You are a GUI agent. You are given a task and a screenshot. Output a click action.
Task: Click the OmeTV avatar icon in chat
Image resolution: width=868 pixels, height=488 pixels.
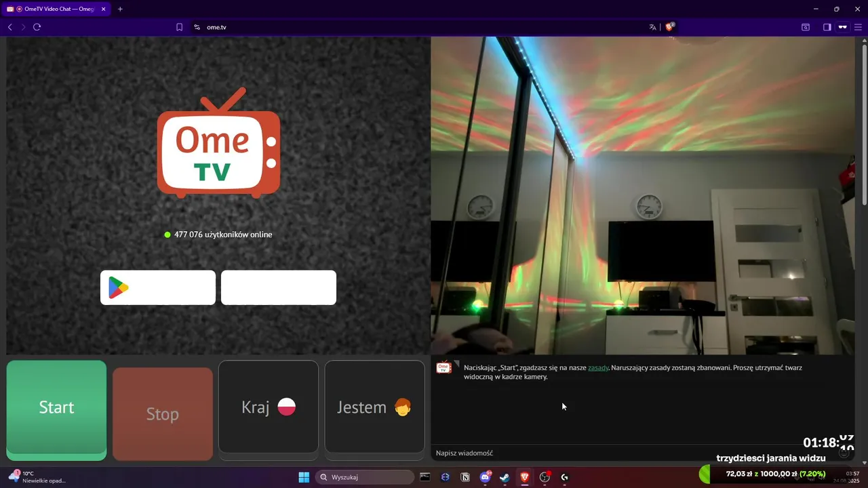pos(443,367)
